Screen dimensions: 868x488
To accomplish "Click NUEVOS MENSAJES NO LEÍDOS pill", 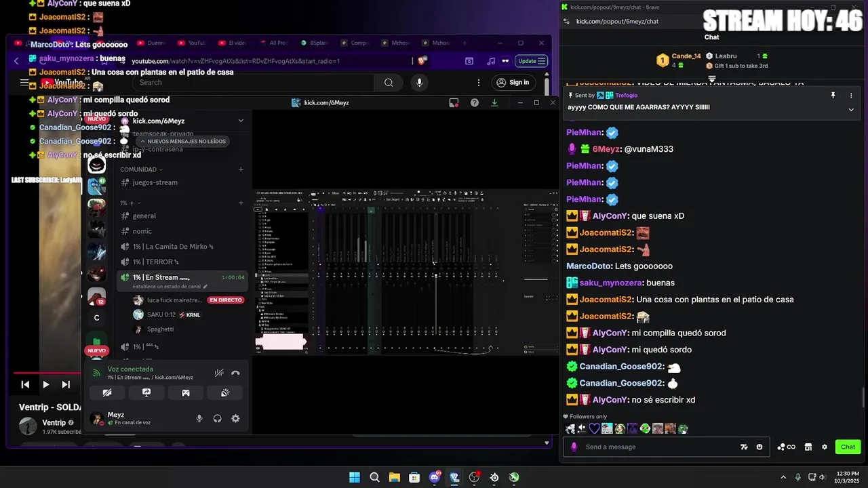I will [x=183, y=142].
